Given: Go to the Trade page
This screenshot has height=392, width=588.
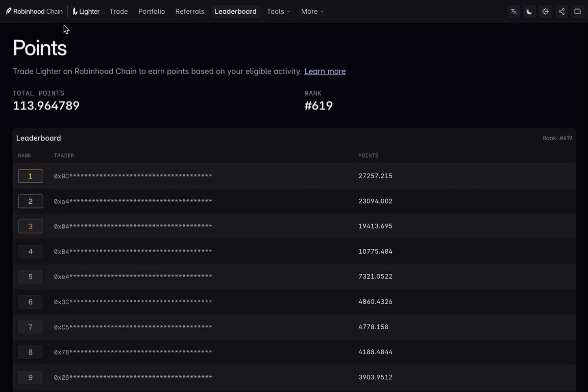Looking at the screenshot, I should [x=119, y=11].
